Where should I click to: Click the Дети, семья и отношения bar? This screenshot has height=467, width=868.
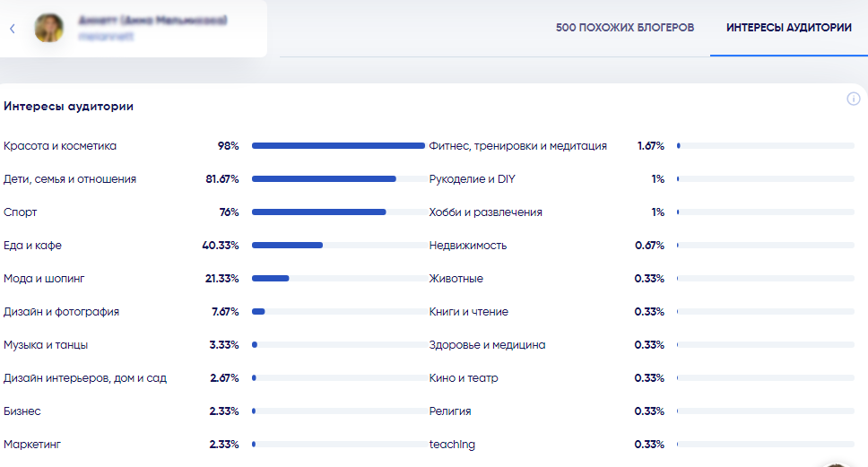338,178
